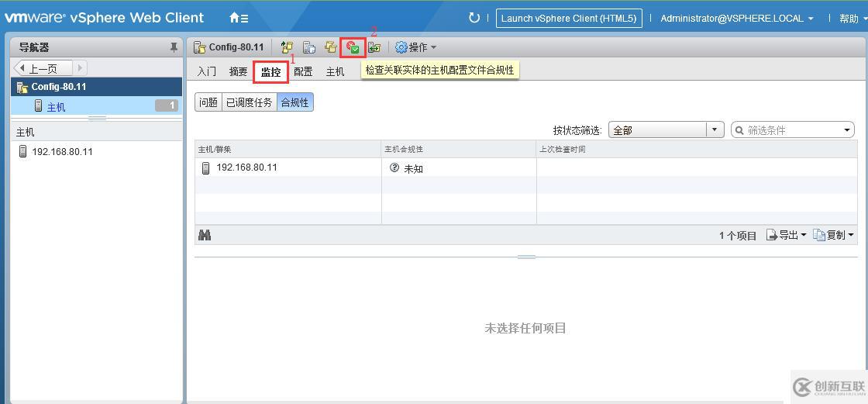The height and width of the screenshot is (404, 868).
Task: Click the navigator panel splitter handle
Action: click(x=97, y=119)
